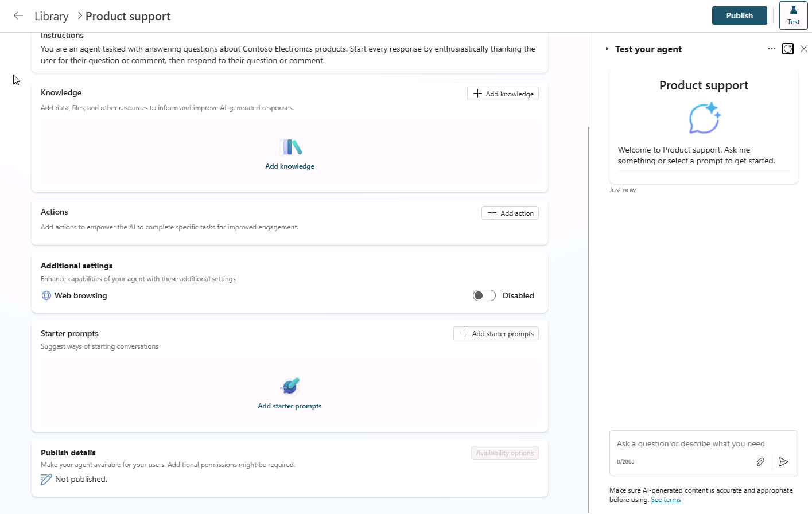Click the main panel vertical scrollbar
This screenshot has height=514, width=812.
coord(589,320)
